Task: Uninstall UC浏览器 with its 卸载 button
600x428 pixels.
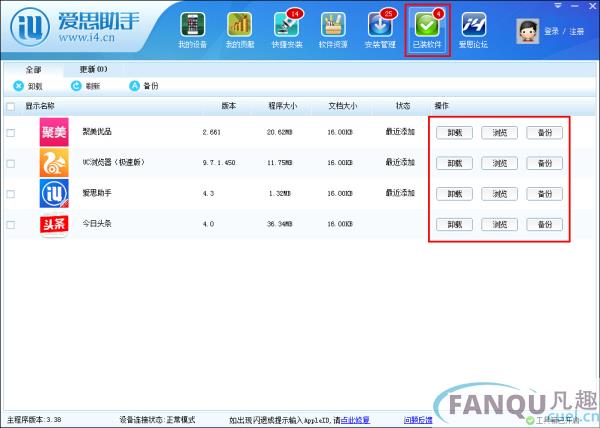Action: pos(454,163)
